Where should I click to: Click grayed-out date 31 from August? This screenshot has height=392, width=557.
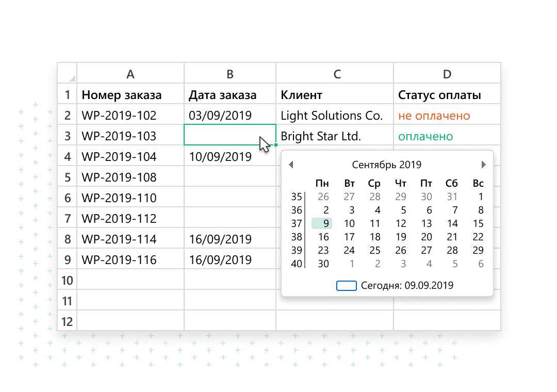(452, 197)
